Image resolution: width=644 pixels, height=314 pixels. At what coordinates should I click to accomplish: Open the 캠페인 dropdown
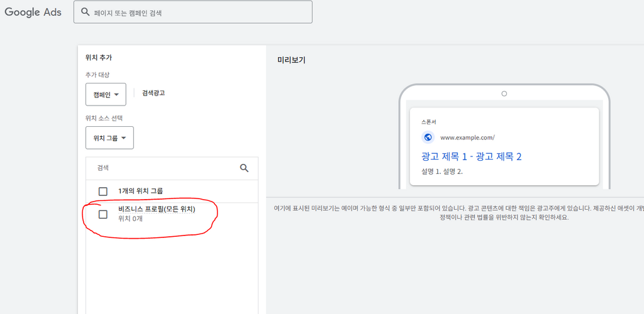click(106, 95)
